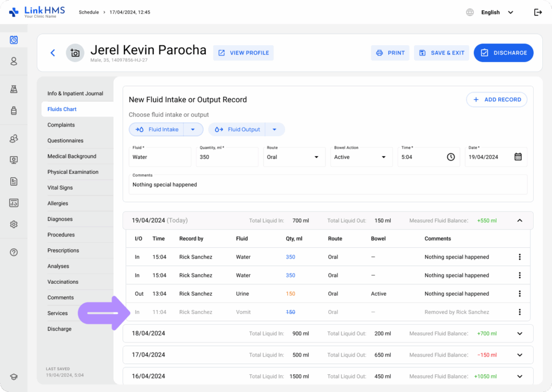This screenshot has height=392, width=552.
Task: Click the patients person icon in sidebar
Action: click(x=14, y=61)
